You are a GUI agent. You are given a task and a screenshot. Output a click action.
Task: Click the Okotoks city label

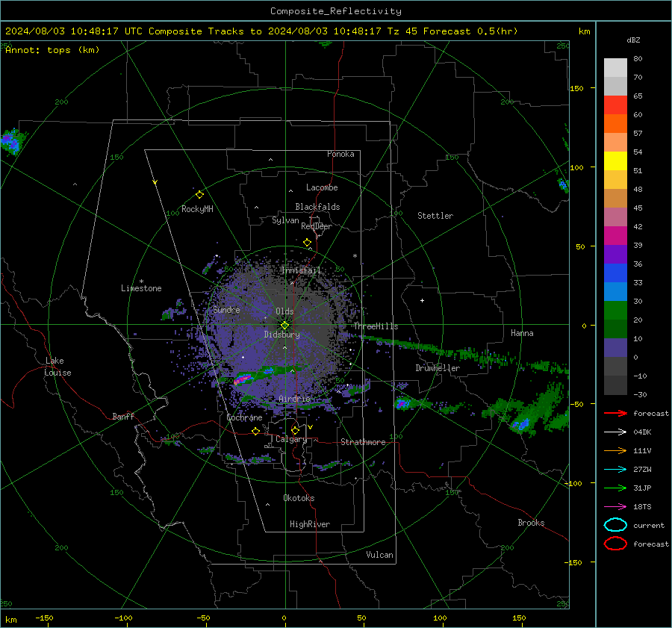click(299, 498)
